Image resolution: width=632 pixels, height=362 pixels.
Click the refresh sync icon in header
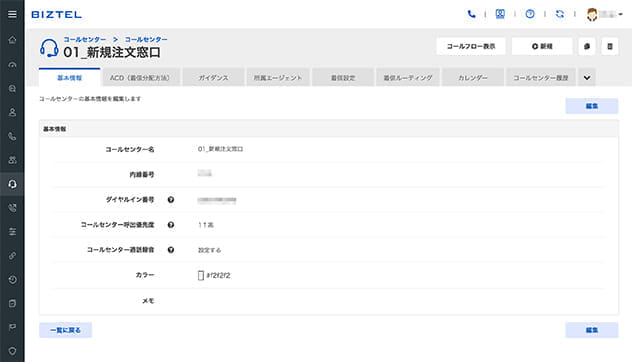pyautogui.click(x=560, y=14)
